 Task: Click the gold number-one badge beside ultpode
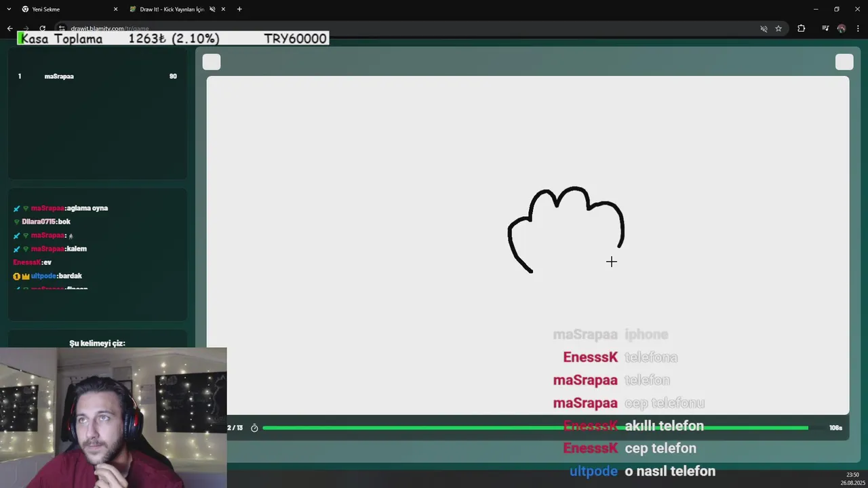click(17, 276)
